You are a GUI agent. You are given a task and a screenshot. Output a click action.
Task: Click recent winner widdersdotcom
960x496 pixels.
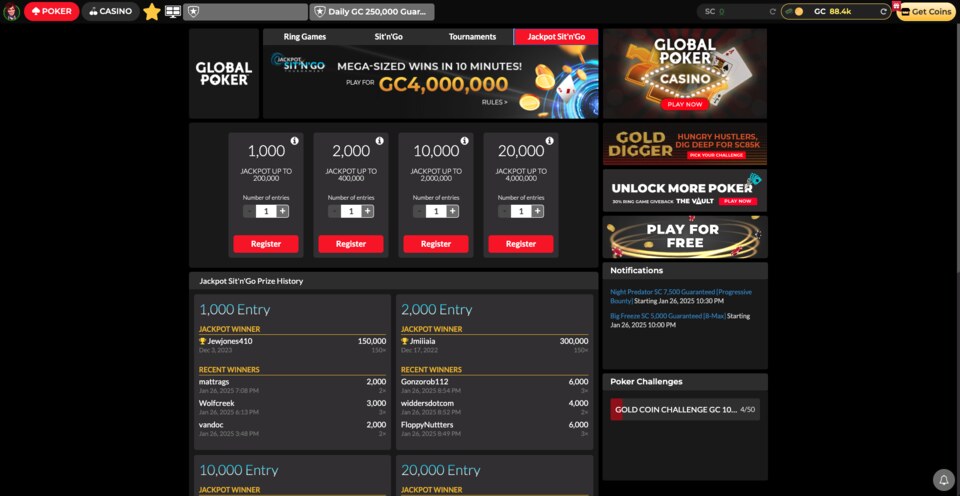[x=427, y=403]
